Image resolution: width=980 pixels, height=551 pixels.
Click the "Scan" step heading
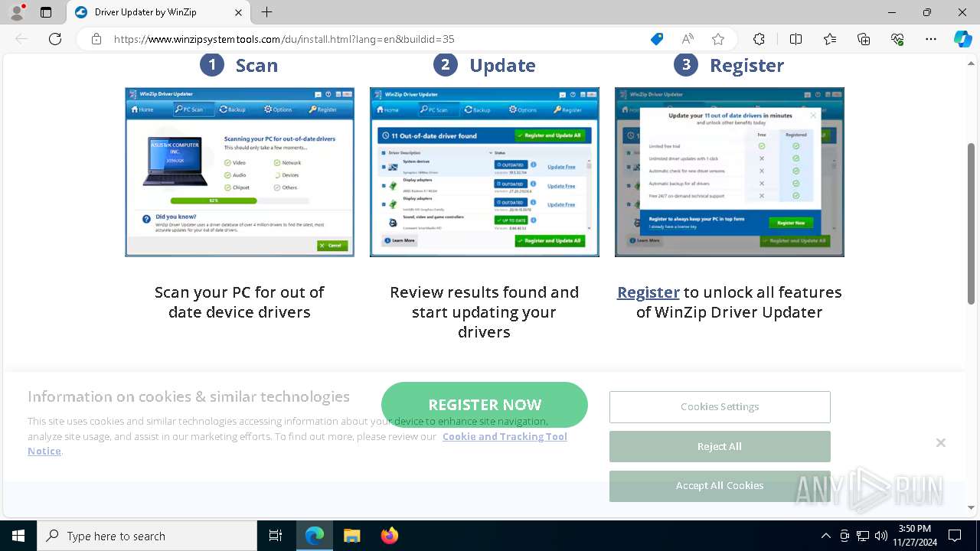point(256,65)
